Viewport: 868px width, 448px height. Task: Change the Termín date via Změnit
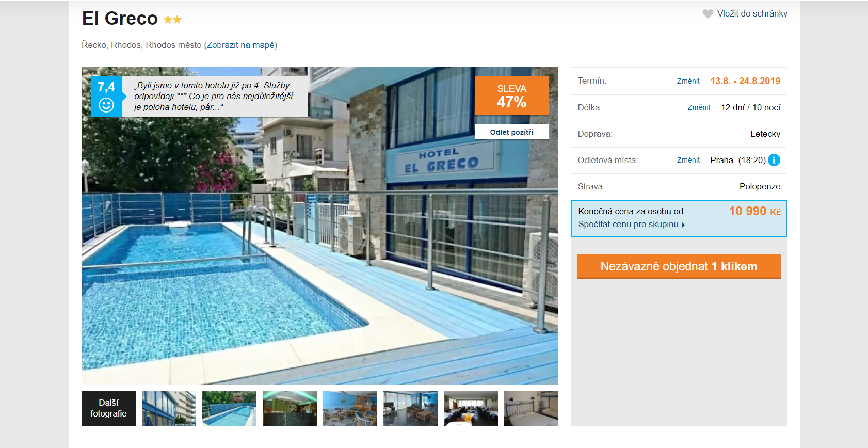click(x=688, y=81)
